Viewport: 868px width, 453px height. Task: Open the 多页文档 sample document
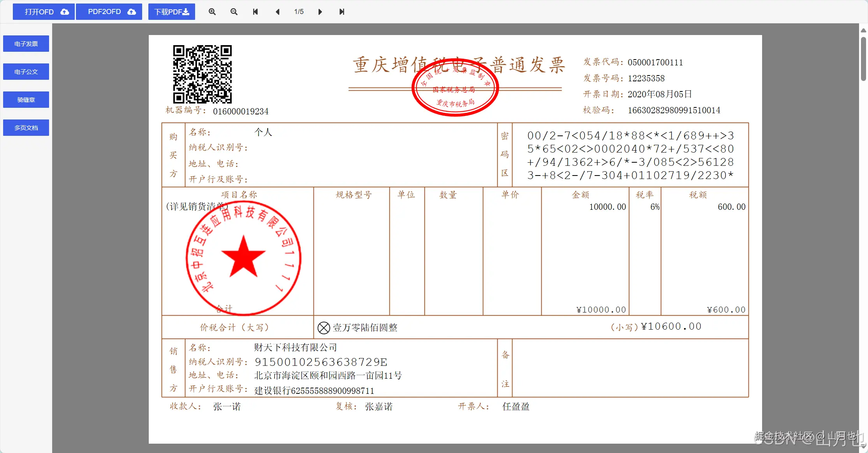26,128
